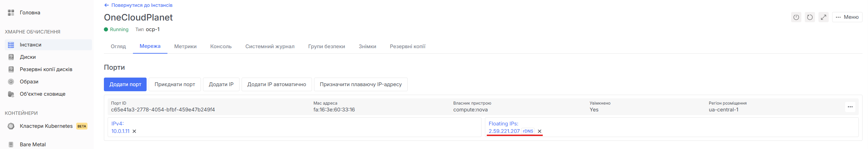The width and height of the screenshot is (868, 149).
Task: Open Інстанси in the sidebar
Action: (x=30, y=45)
